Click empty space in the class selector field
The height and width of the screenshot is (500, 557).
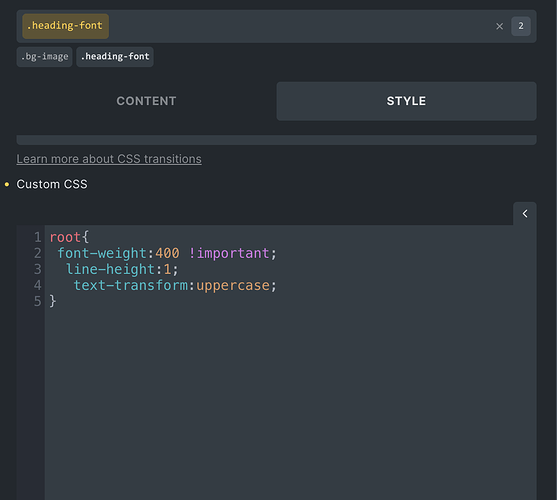point(302,26)
